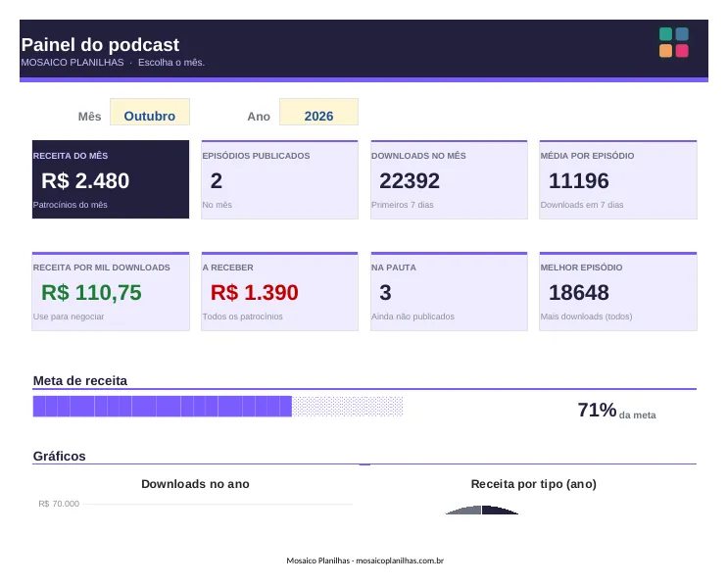The image size is (728, 585).
Task: Select the red R$ 1.390 value
Action: 255,292
